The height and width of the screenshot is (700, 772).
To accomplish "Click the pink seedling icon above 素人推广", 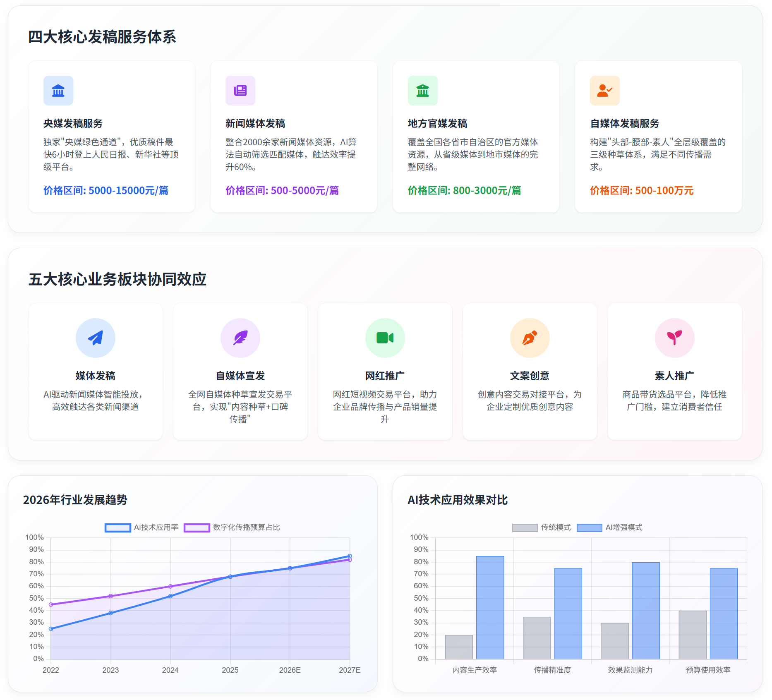I will (674, 338).
